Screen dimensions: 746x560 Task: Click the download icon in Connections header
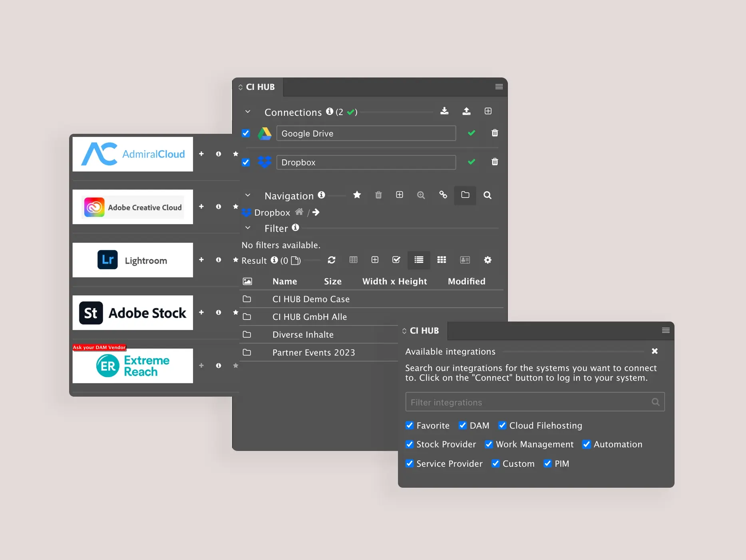pos(444,111)
